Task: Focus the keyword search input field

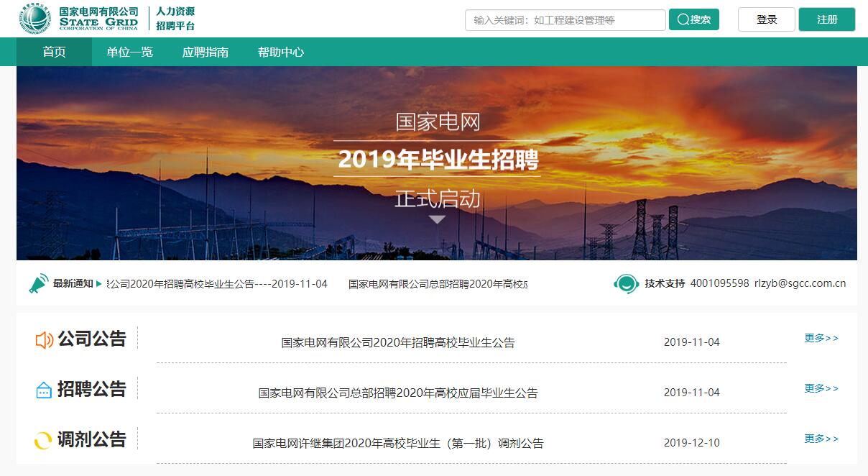Action: pyautogui.click(x=565, y=20)
